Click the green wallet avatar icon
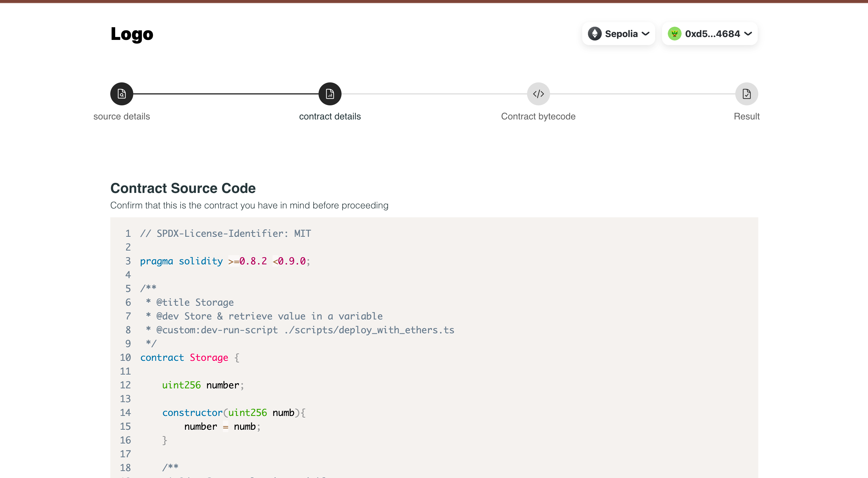The width and height of the screenshot is (868, 478). pyautogui.click(x=675, y=34)
